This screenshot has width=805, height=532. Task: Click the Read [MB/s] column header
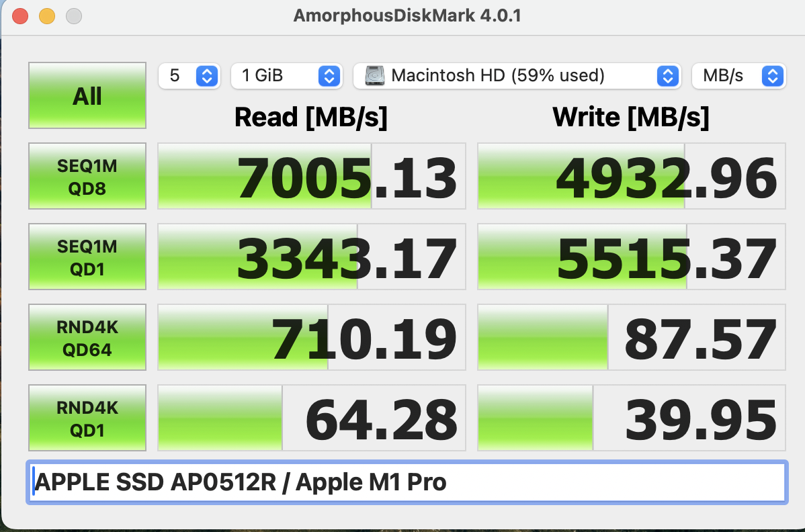(311, 117)
